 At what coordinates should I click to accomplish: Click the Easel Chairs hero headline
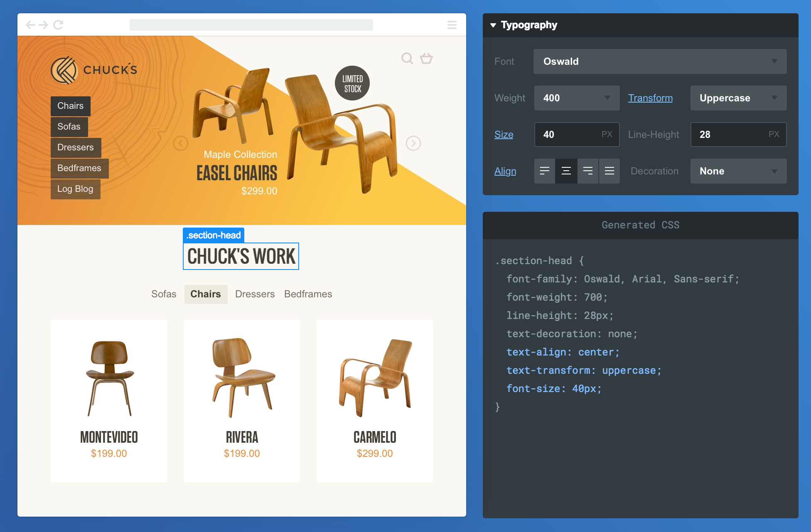coord(237,173)
